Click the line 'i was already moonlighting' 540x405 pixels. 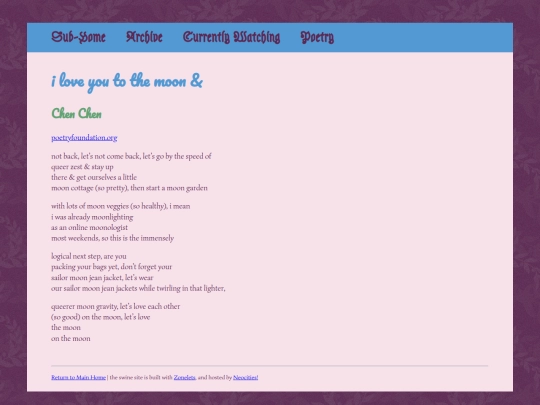tap(92, 217)
